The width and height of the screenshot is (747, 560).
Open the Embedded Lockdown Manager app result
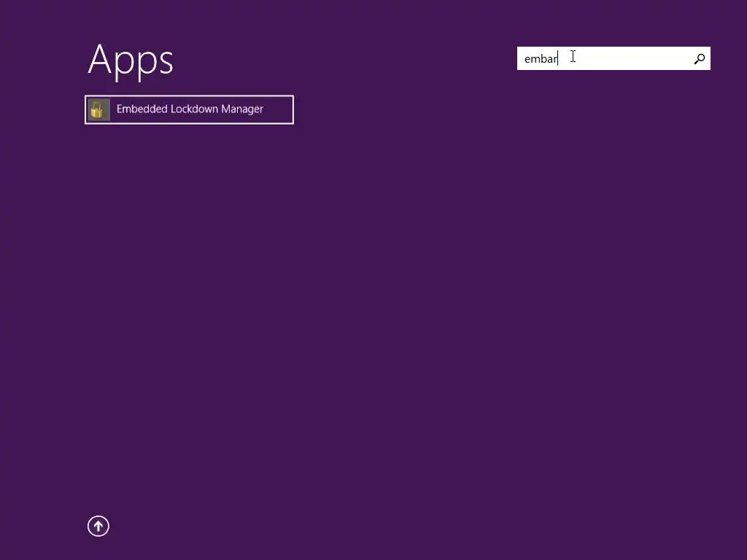pyautogui.click(x=189, y=110)
